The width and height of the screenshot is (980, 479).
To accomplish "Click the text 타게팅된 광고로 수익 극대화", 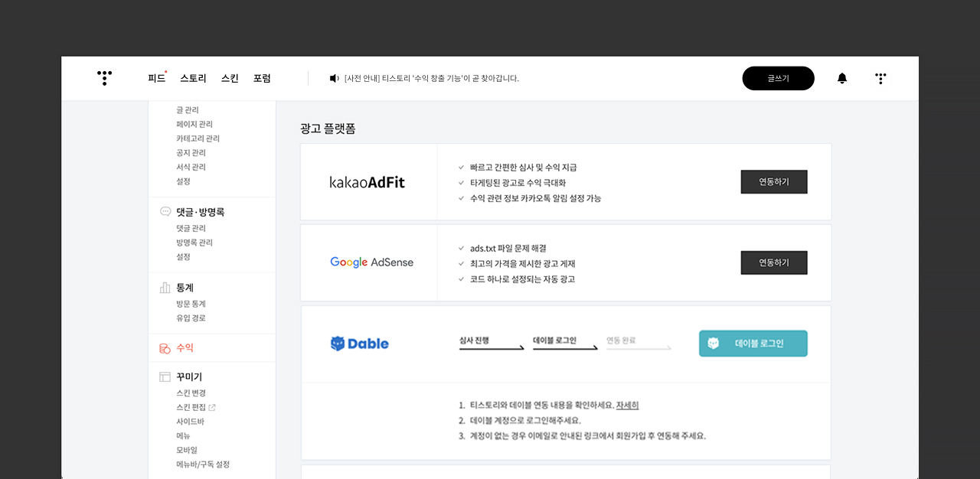I will point(518,183).
